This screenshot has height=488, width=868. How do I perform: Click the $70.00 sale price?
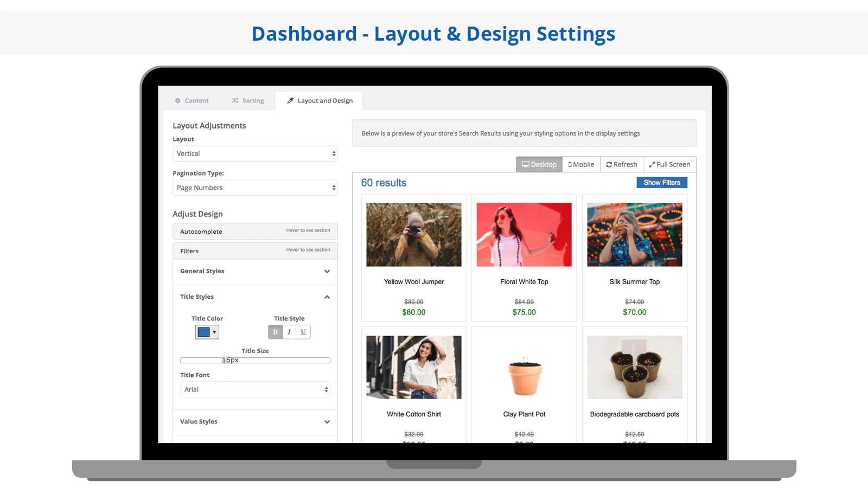(x=635, y=312)
